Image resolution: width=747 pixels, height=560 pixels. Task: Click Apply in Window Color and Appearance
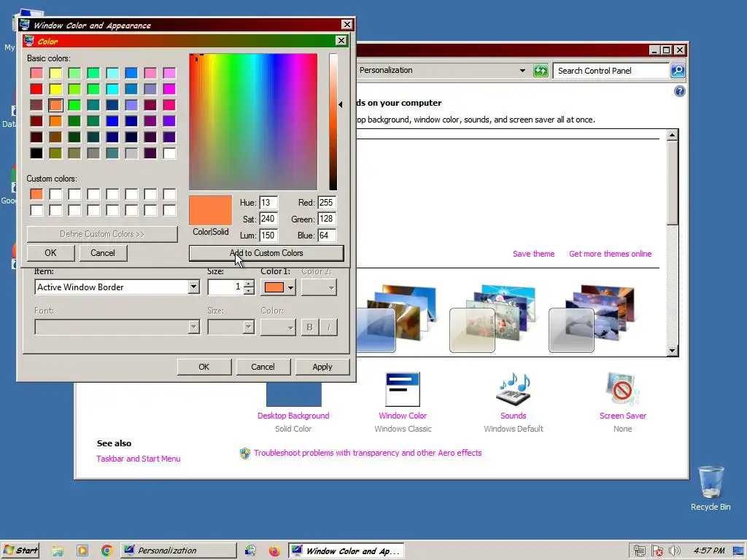[x=322, y=367]
